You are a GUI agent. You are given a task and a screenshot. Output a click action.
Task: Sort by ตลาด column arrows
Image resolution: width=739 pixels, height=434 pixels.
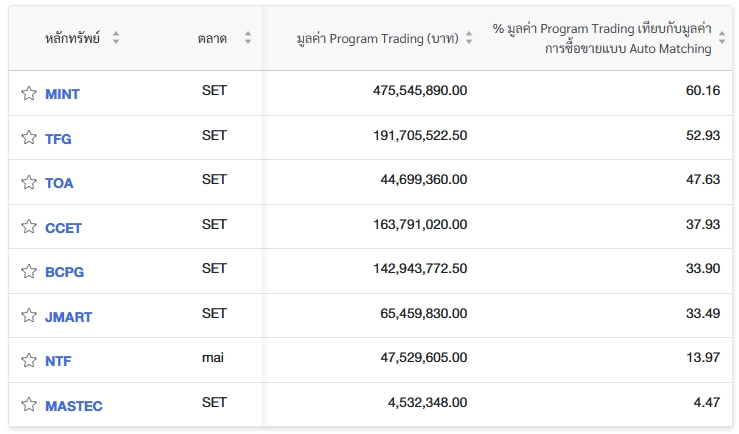click(x=248, y=38)
